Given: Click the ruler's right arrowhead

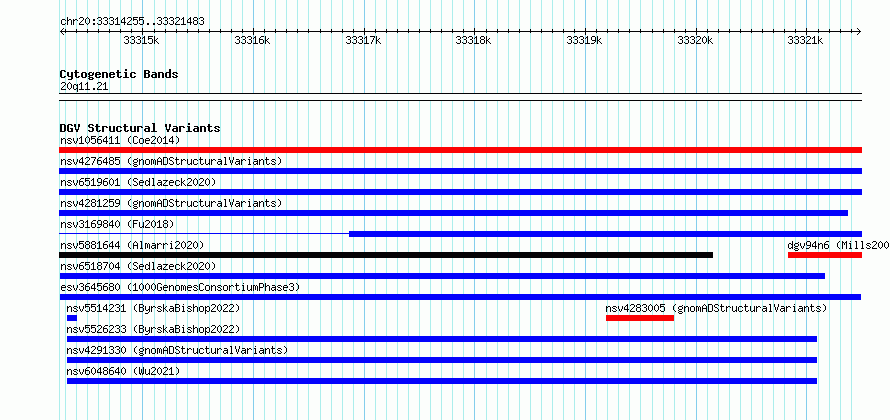Looking at the screenshot, I should (859, 32).
